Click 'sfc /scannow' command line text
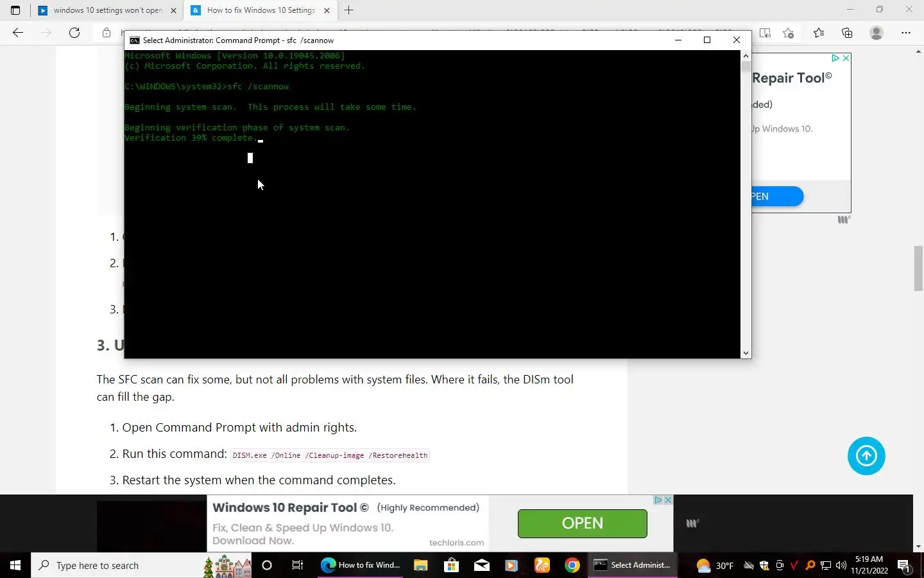The width and height of the screenshot is (924, 578). (258, 87)
